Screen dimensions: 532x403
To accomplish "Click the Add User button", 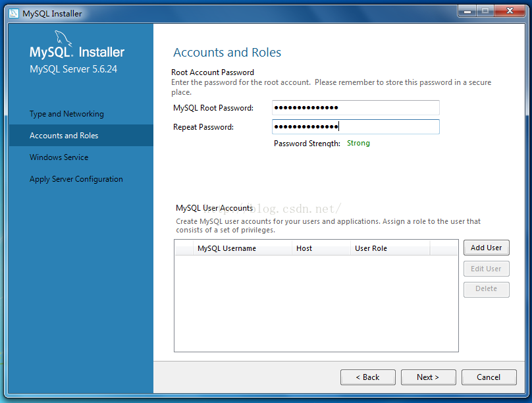I will (486, 248).
